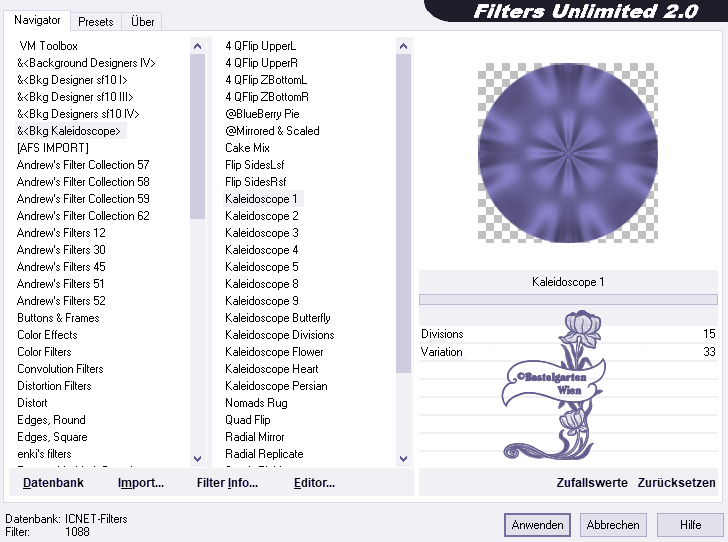Select Edges, Square category
728x542 pixels.
click(x=52, y=437)
